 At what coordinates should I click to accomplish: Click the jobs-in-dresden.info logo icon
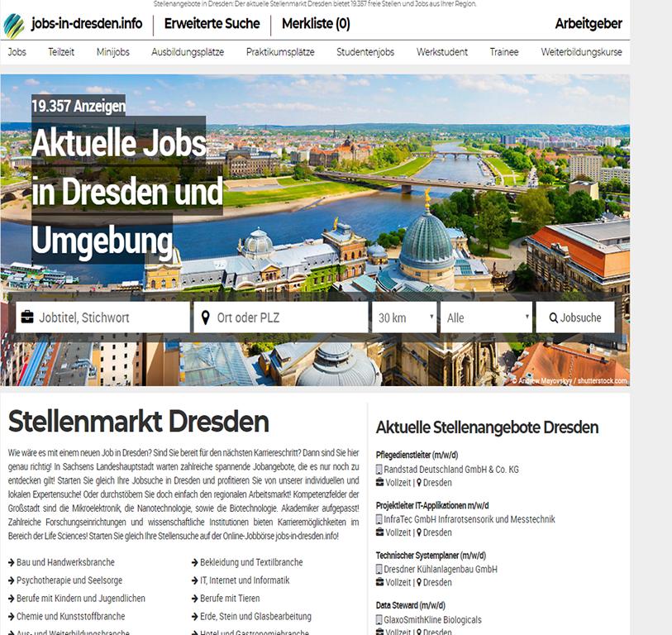tap(15, 24)
